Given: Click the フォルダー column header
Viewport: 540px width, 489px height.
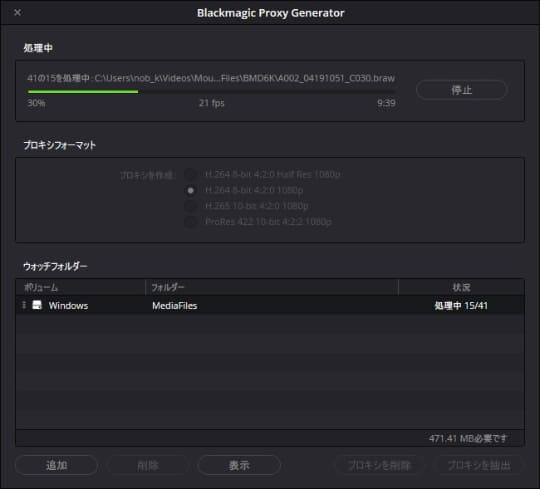Looking at the screenshot, I should pos(168,287).
